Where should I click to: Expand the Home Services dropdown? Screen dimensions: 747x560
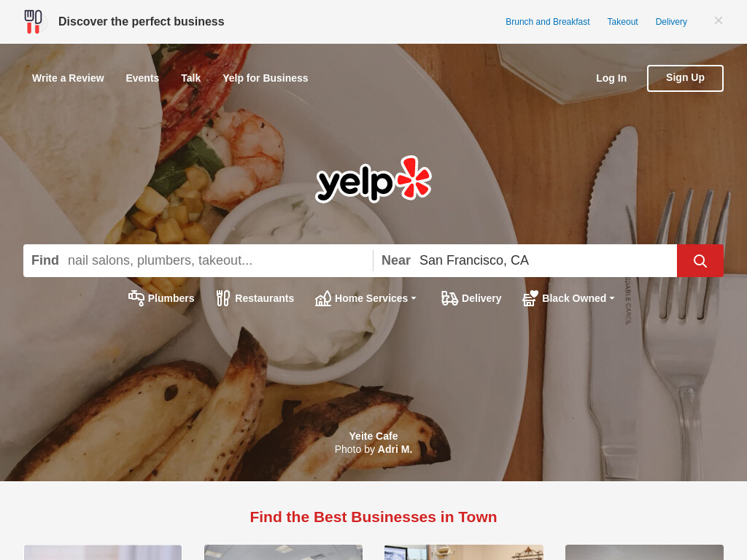414,298
